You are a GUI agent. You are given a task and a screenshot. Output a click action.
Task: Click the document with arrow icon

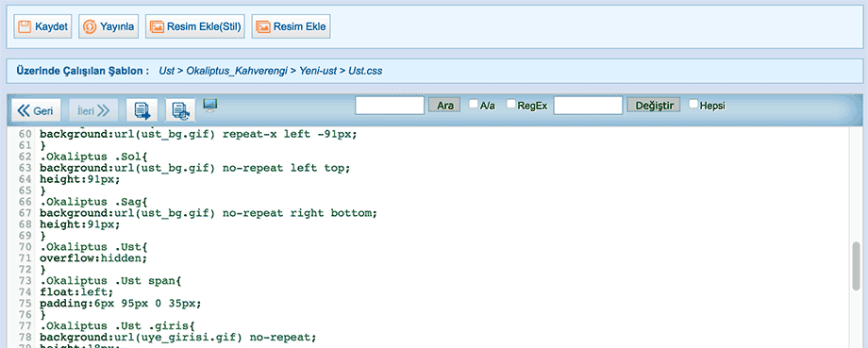(142, 110)
